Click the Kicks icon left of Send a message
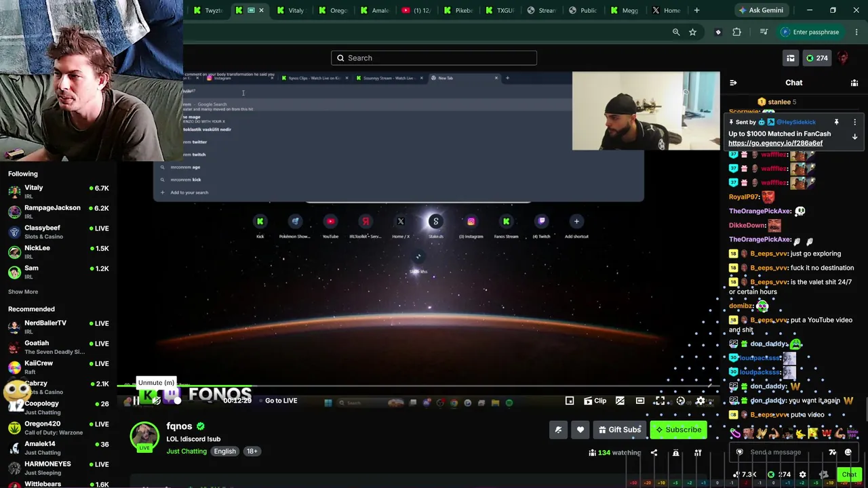 click(739, 452)
